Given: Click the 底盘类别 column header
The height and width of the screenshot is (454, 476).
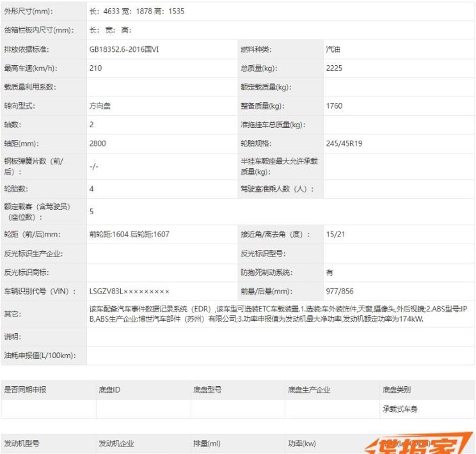Looking at the screenshot, I should (397, 389).
